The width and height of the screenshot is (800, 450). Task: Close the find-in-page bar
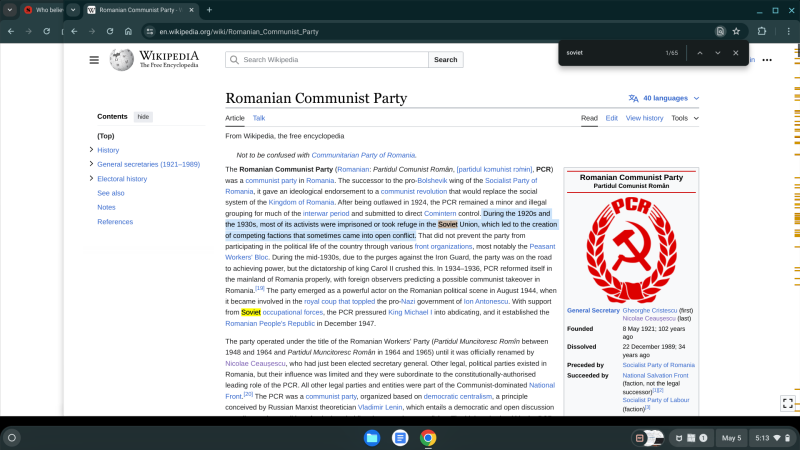[x=735, y=53]
